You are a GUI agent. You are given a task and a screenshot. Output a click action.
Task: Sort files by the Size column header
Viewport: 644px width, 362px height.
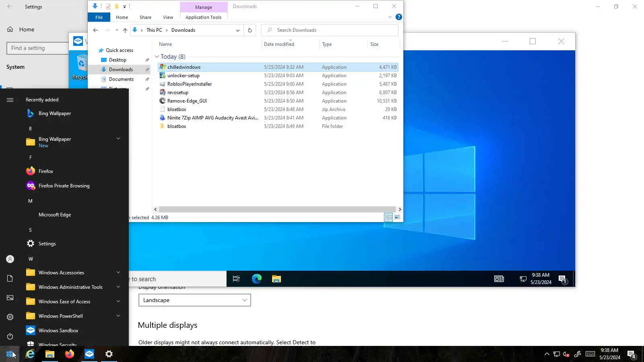383,44
